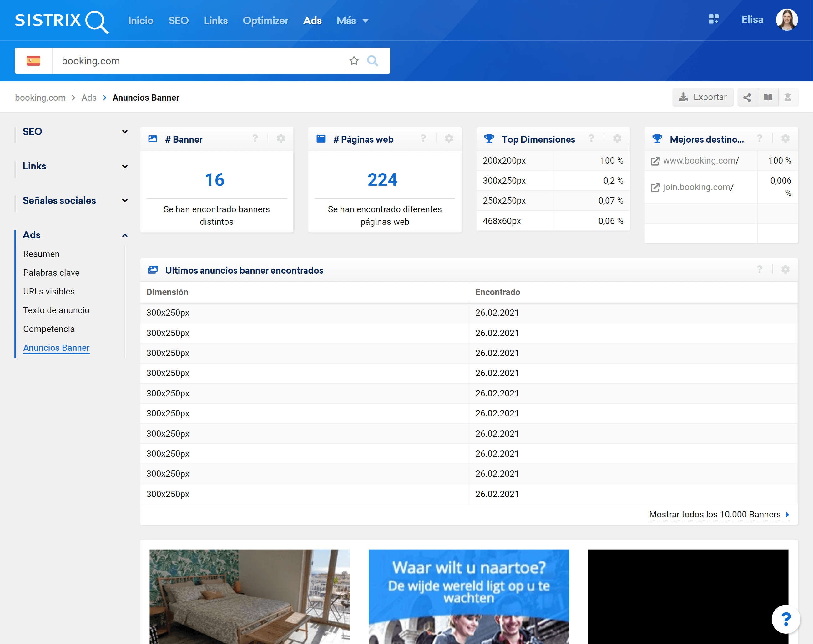Click the favorite star icon in search bar

coord(354,61)
